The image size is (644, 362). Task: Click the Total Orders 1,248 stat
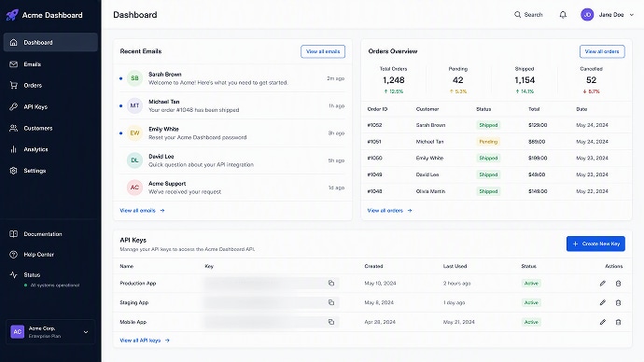pos(394,80)
